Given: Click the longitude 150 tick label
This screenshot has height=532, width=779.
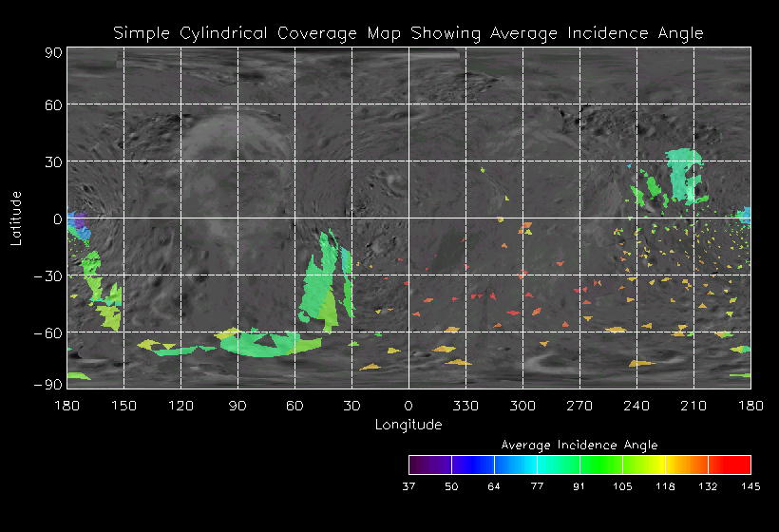Looking at the screenshot, I should pyautogui.click(x=123, y=406).
